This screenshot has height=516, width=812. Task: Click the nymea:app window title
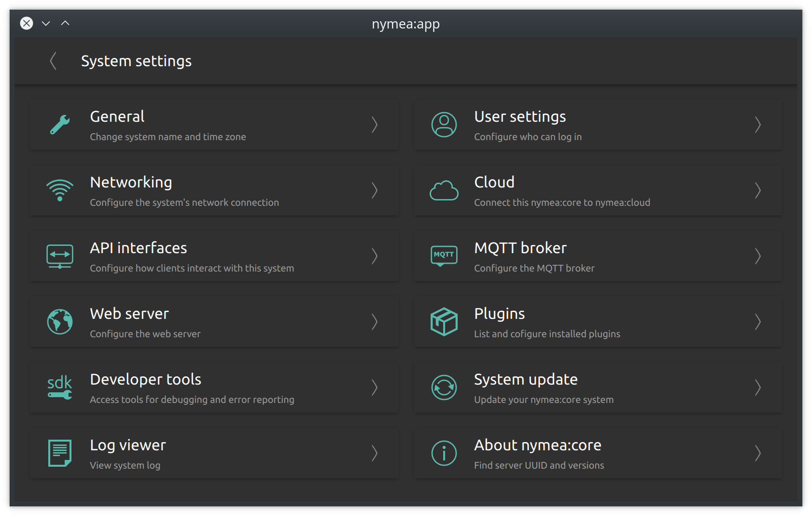pyautogui.click(x=406, y=24)
